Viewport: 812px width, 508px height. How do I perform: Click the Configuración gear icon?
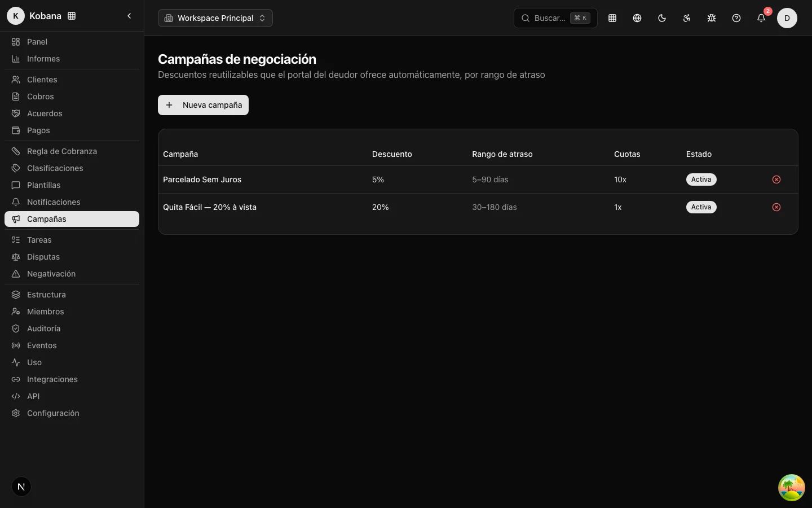click(16, 413)
